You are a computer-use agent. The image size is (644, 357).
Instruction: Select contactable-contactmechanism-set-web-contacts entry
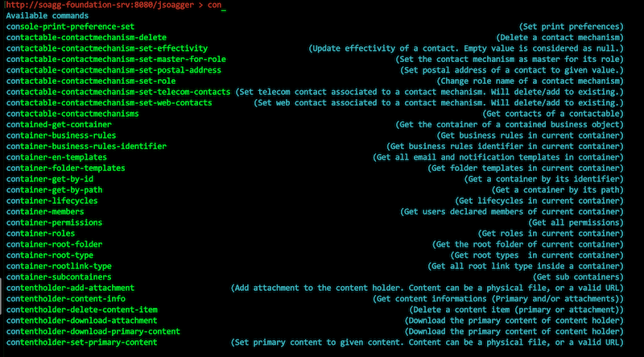(109, 103)
